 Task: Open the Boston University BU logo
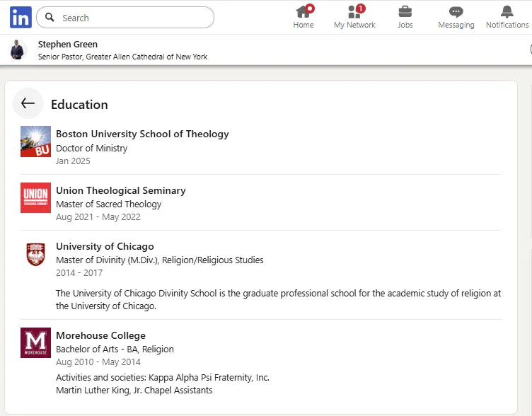(35, 141)
